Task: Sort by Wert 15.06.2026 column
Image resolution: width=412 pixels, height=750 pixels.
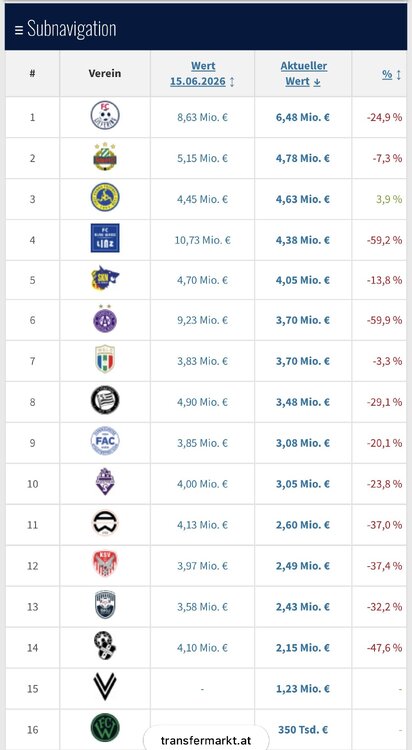Action: click(x=202, y=74)
